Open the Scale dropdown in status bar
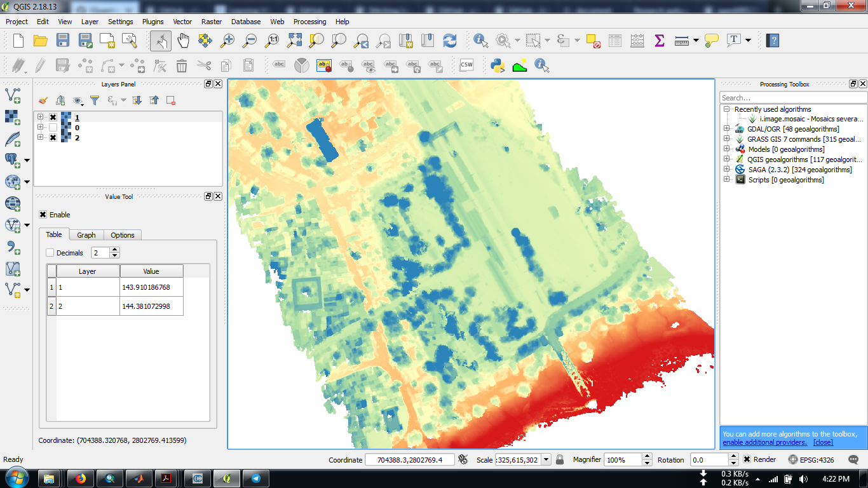 click(546, 459)
